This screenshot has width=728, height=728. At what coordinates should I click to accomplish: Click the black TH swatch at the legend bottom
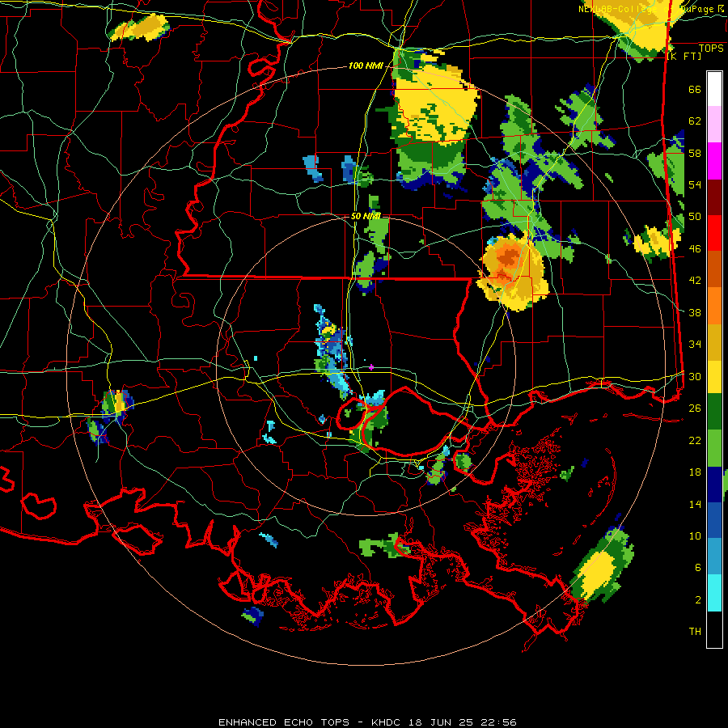coord(714,629)
